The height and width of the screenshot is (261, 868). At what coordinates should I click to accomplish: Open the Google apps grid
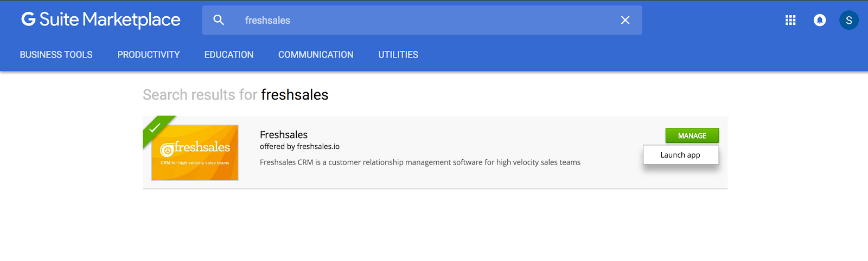coord(790,20)
